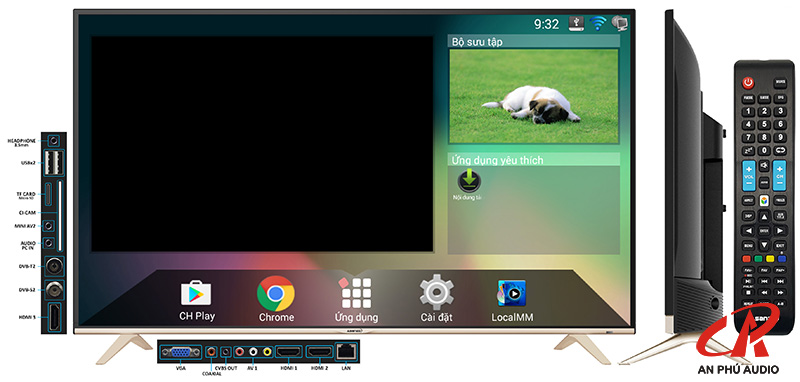Open the dog photo thumbnail

click(534, 96)
